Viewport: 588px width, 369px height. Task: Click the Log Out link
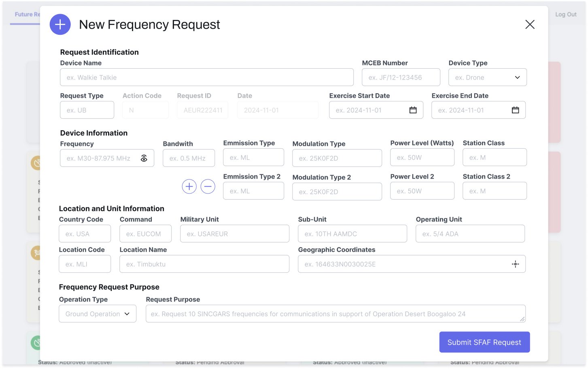(565, 15)
